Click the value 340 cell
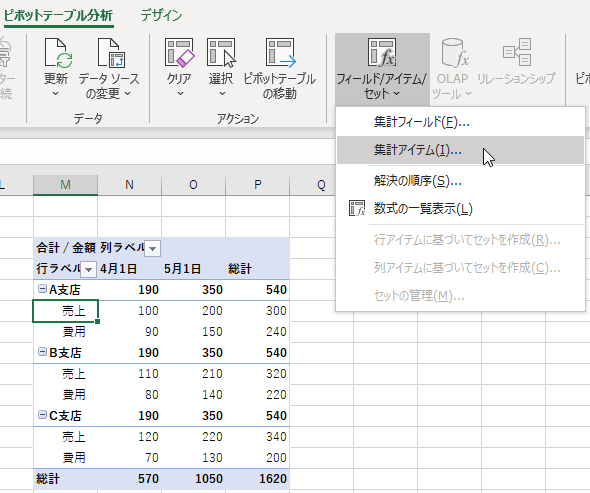590x493 pixels. point(257,437)
